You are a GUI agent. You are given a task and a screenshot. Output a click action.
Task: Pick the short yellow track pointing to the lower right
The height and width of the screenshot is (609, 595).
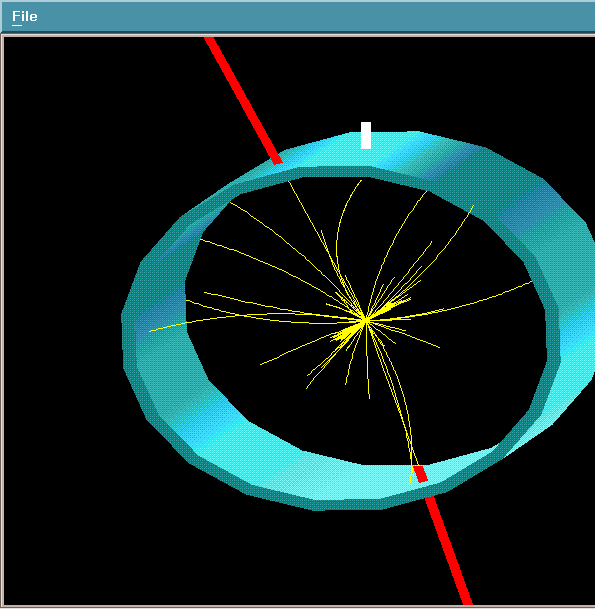(408, 335)
